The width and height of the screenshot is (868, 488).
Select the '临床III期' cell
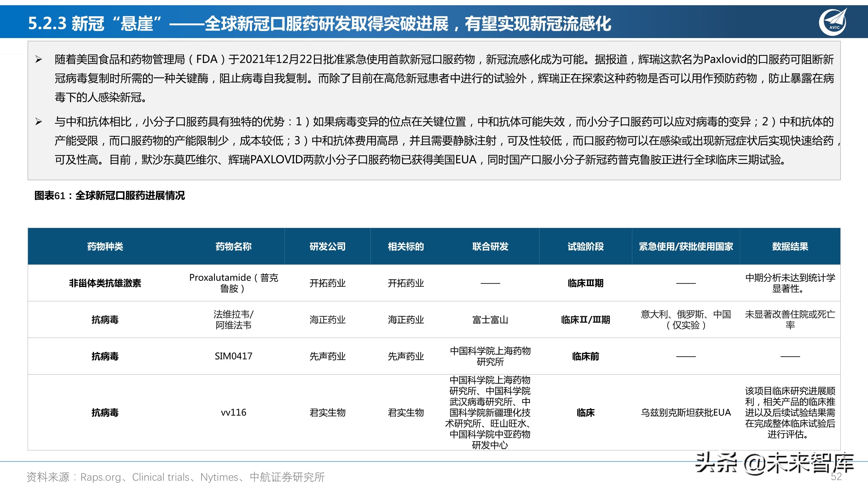(x=586, y=283)
